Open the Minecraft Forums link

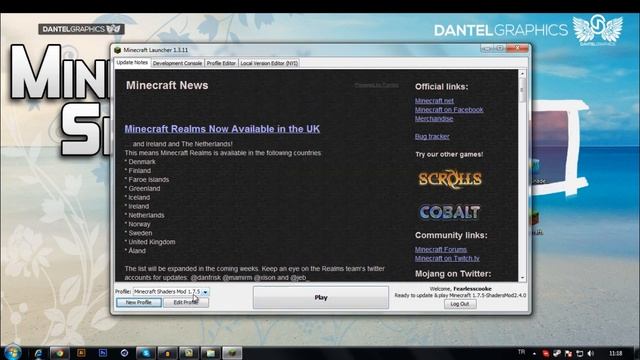(x=441, y=249)
